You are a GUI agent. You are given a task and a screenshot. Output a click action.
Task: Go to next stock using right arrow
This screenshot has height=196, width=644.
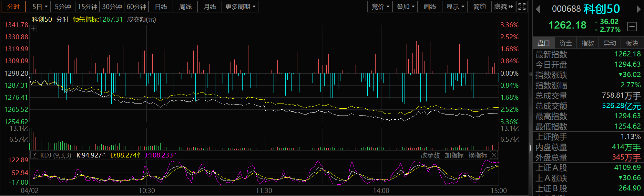tap(638, 9)
